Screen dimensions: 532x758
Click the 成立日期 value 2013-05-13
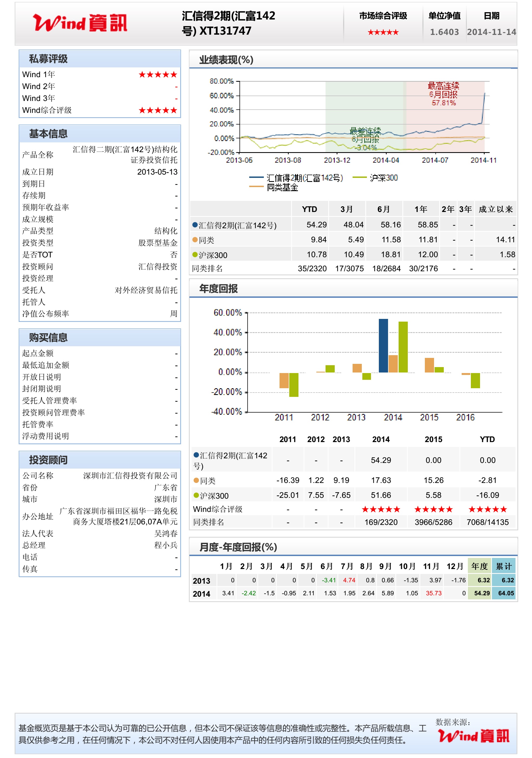pyautogui.click(x=157, y=172)
